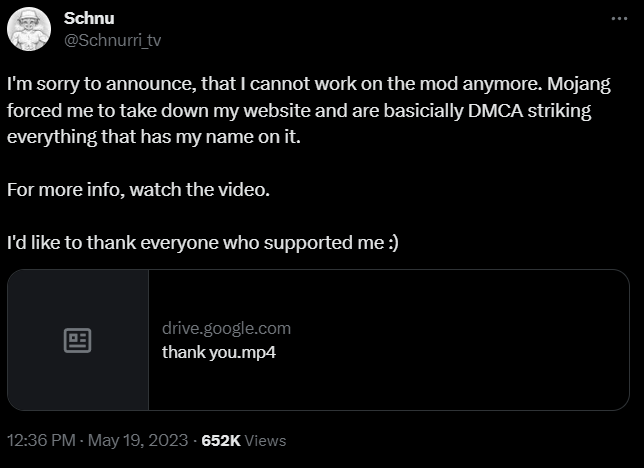Click the word "Mojang" in the tweet

point(579,84)
